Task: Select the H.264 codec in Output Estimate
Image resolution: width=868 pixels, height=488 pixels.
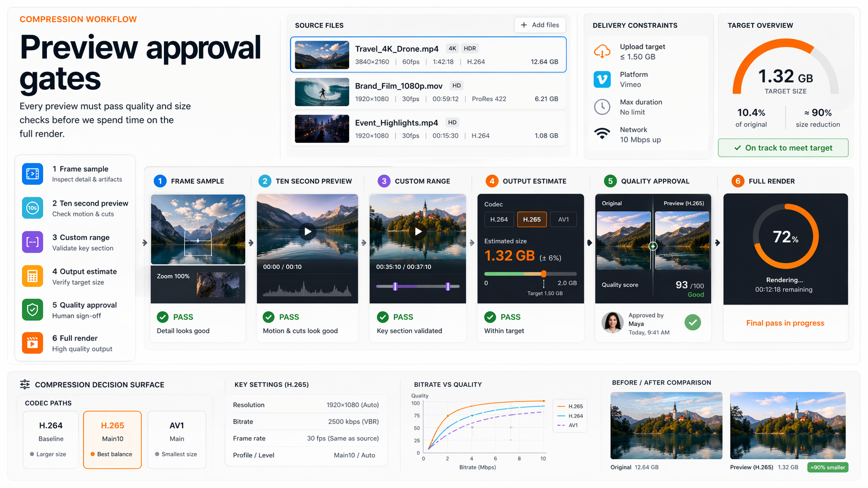Action: pyautogui.click(x=499, y=219)
